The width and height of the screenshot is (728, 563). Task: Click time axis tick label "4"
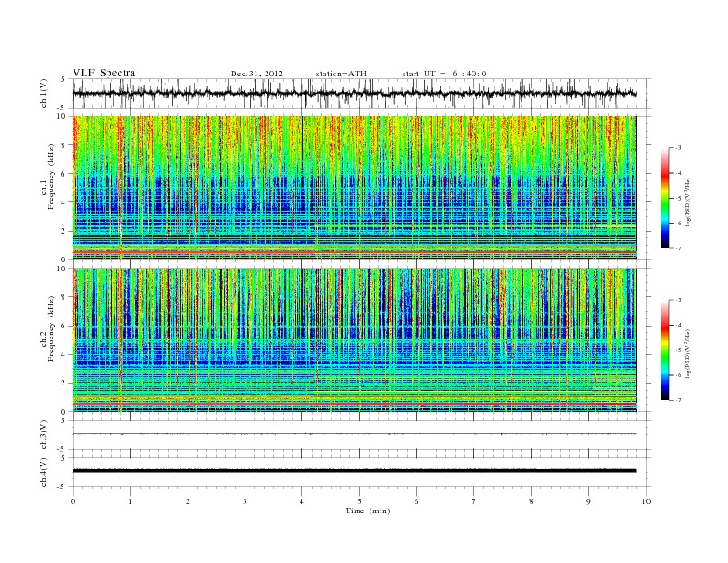[x=301, y=501]
